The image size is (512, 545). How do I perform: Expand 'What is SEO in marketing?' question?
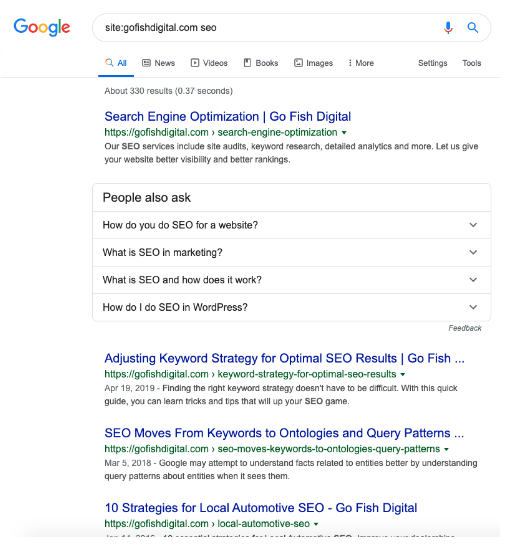tap(291, 252)
